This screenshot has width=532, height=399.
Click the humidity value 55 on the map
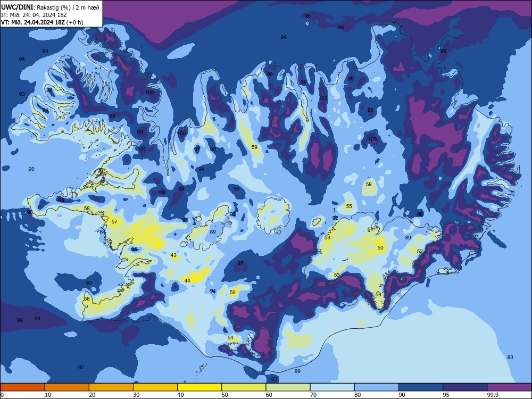point(349,206)
